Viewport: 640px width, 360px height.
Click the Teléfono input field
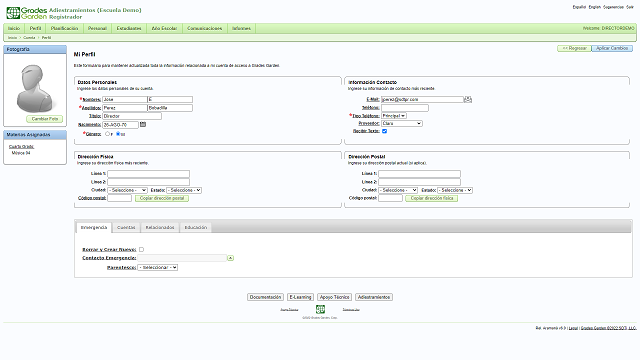(405, 108)
